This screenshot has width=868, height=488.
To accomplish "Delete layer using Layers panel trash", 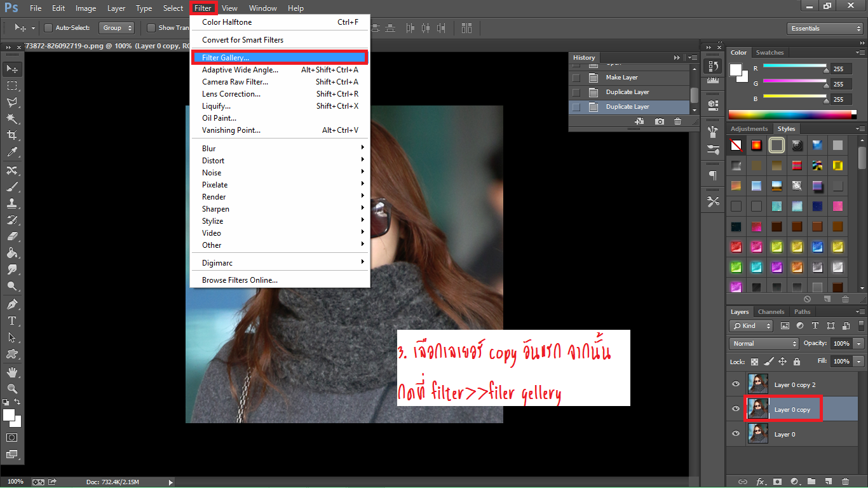I will pos(845,482).
